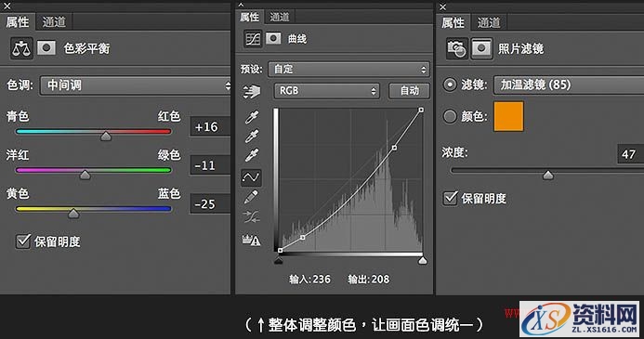This screenshot has height=339, width=644.
Task: Click the curve Output value 208
Action: coord(380,279)
